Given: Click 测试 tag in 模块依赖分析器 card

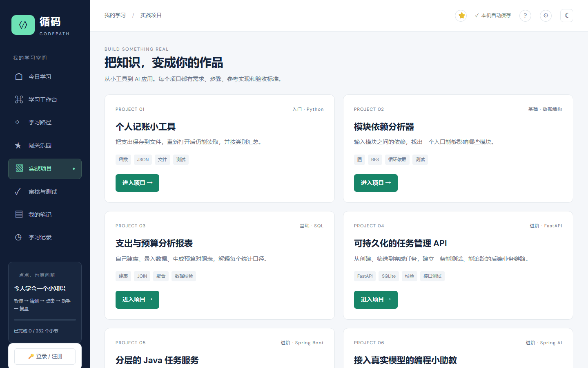Looking at the screenshot, I should point(420,159).
